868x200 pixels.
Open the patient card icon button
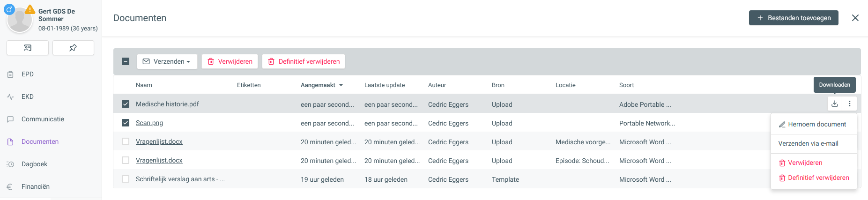(28, 48)
